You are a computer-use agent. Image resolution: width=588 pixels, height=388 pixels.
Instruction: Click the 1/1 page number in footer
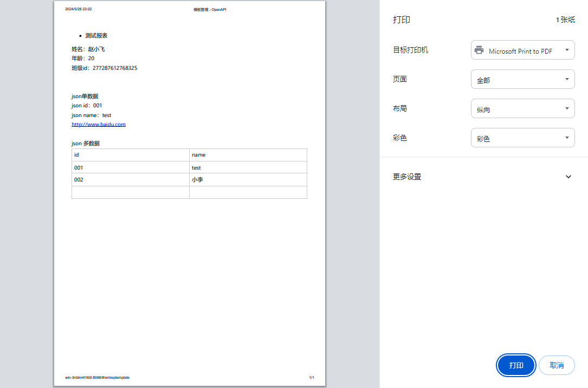point(312,377)
